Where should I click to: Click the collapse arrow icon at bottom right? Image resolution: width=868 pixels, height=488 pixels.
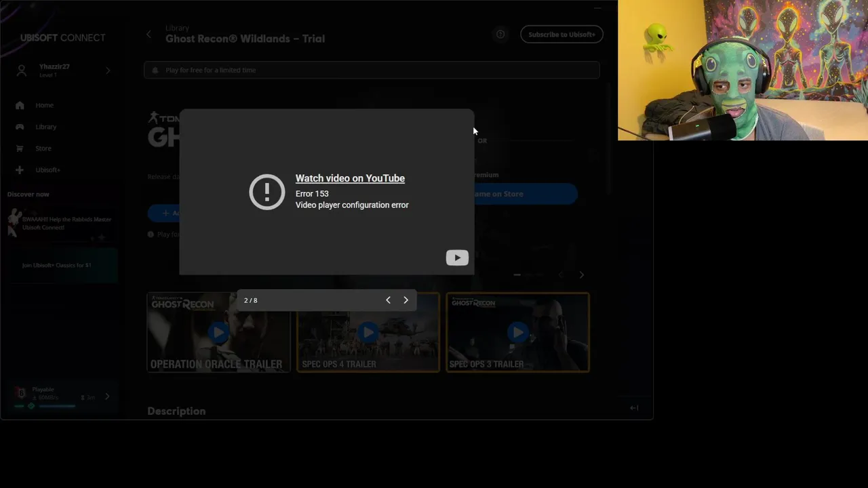point(634,407)
